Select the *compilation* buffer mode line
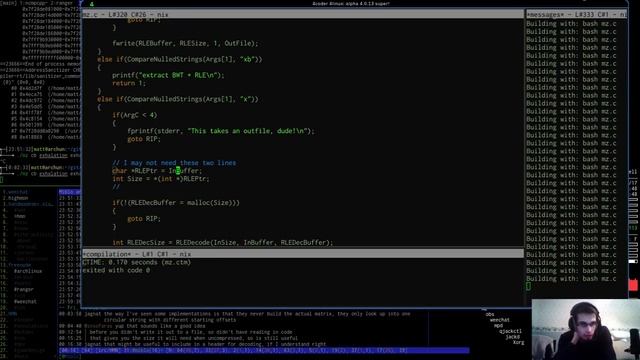The image size is (640, 360). pos(303,254)
